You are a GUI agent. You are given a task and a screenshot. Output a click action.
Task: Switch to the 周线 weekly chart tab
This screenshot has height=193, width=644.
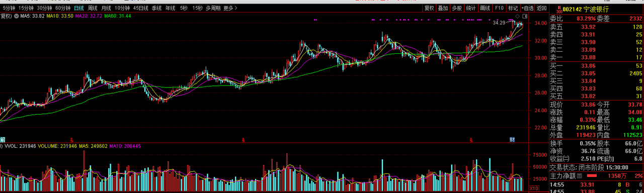pos(93,8)
